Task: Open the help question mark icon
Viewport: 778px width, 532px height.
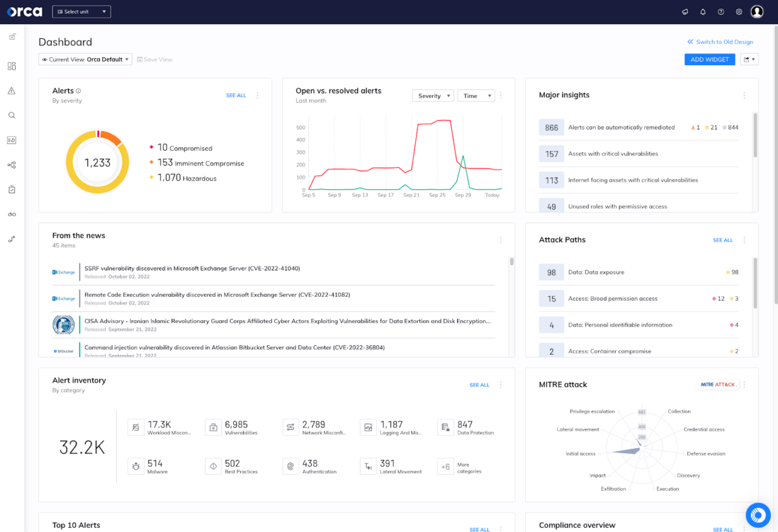Action: pyautogui.click(x=721, y=12)
